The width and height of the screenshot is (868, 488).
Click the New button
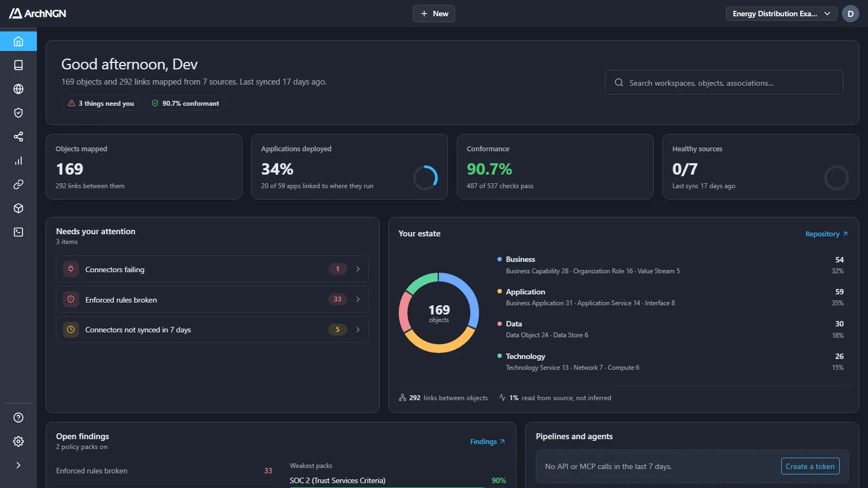point(434,14)
